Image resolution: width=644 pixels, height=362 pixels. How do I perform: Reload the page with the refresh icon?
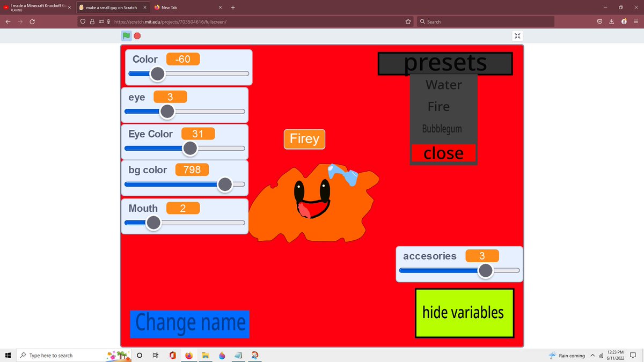point(32,21)
